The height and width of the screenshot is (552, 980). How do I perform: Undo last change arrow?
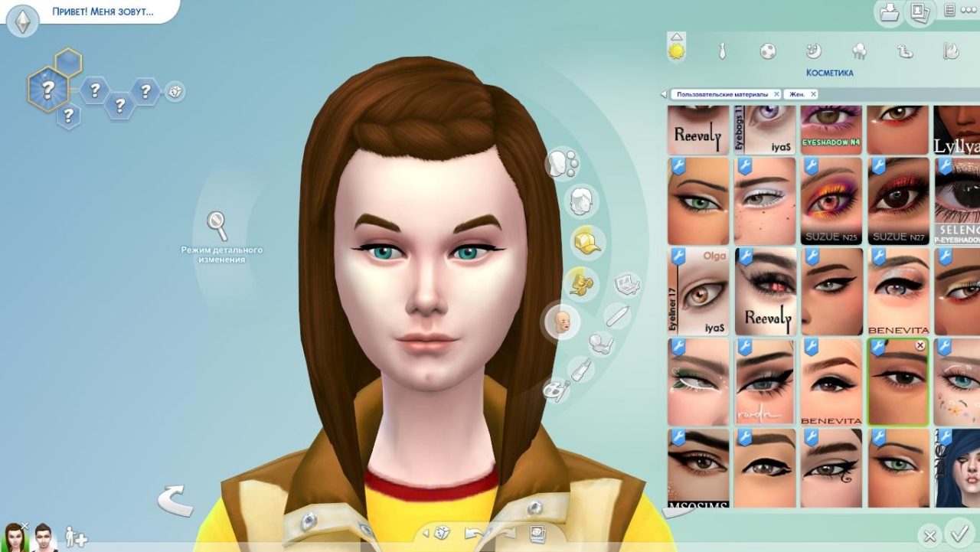(x=475, y=533)
